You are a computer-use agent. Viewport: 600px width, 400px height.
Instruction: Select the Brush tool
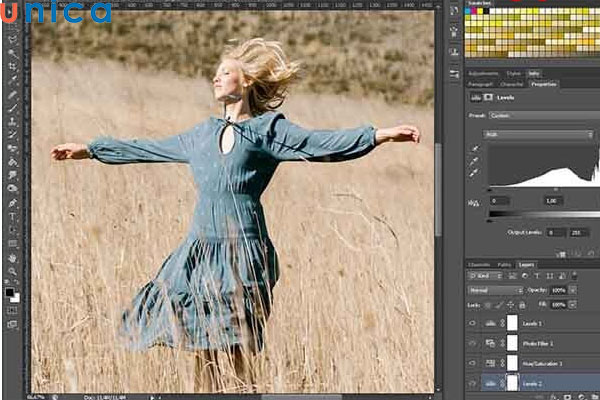tap(13, 108)
